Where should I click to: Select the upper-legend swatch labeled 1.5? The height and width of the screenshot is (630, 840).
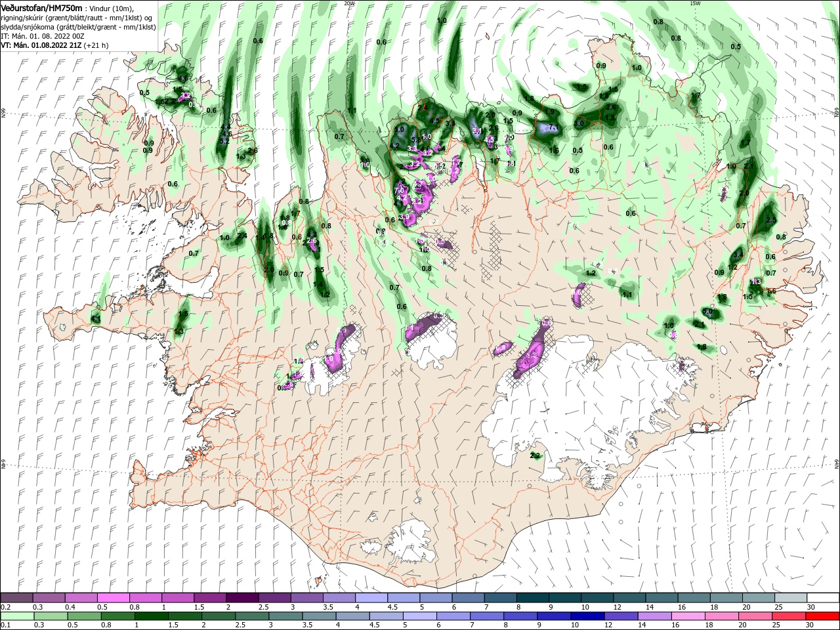210,598
